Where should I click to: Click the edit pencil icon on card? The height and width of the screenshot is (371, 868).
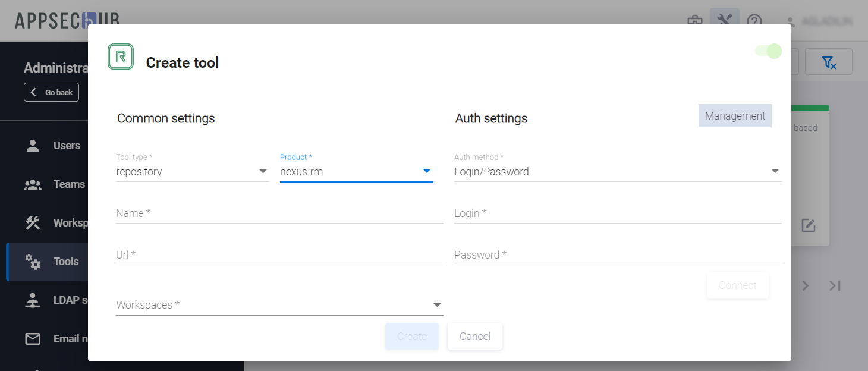coord(808,225)
